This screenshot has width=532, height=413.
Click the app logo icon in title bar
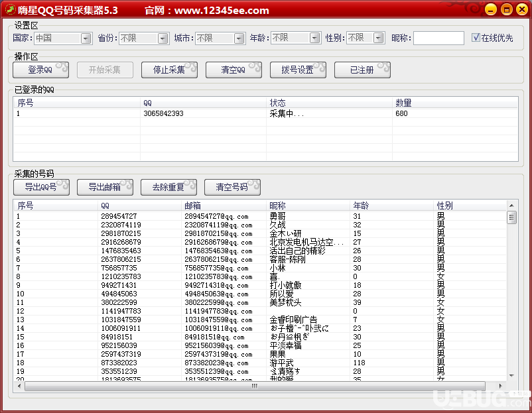click(10, 9)
